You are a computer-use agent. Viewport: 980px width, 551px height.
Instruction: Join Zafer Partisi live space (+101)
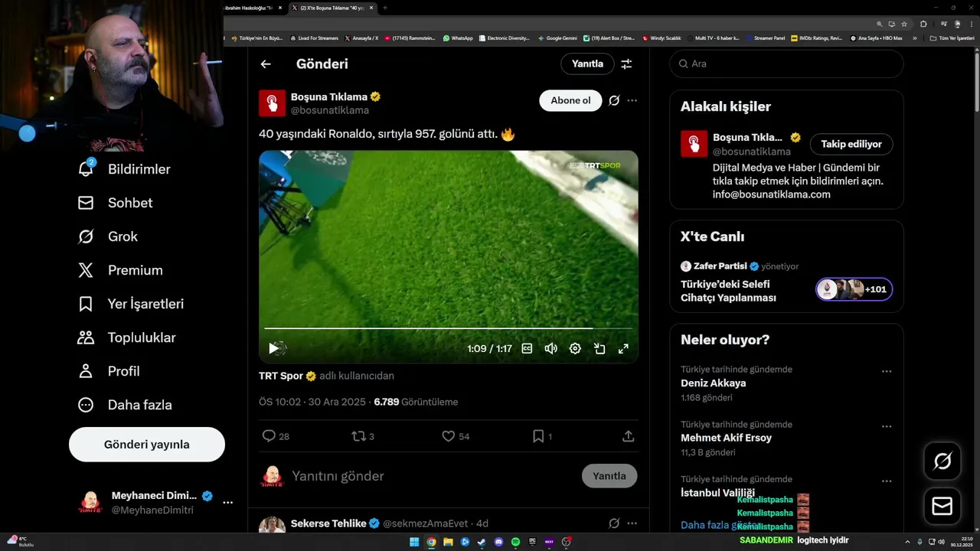pyautogui.click(x=854, y=289)
